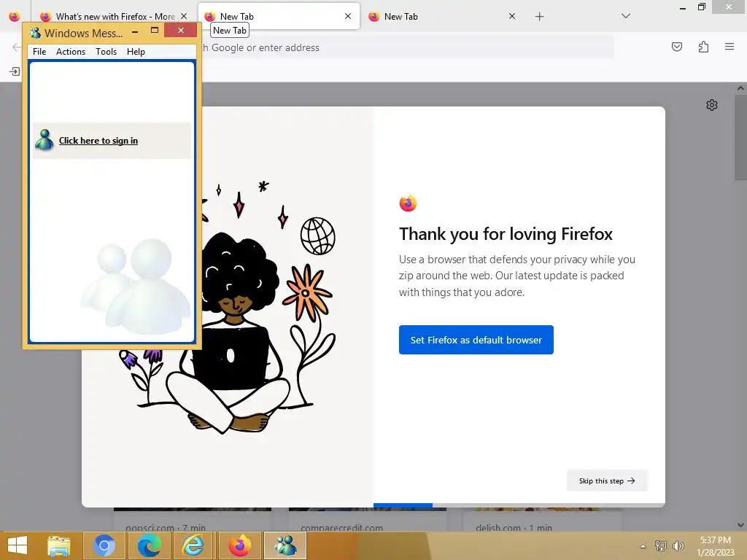Switch to the last New Tab tab
747x560 pixels.
tap(443, 16)
